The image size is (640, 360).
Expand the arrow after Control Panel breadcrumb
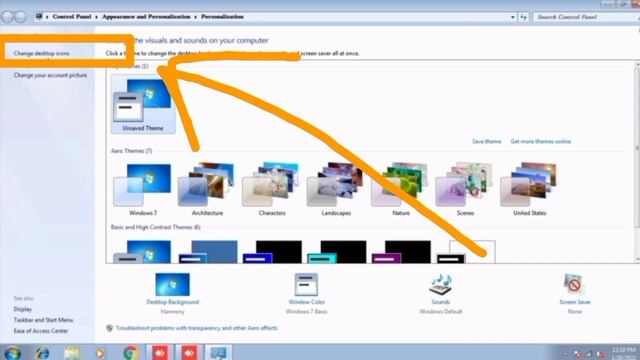pos(97,17)
